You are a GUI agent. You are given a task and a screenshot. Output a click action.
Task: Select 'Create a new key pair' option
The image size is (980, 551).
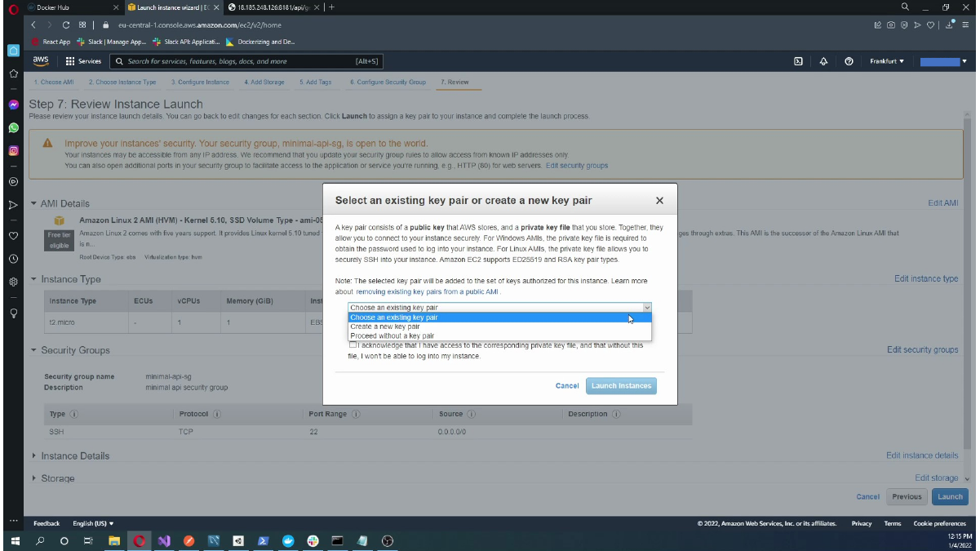point(500,327)
